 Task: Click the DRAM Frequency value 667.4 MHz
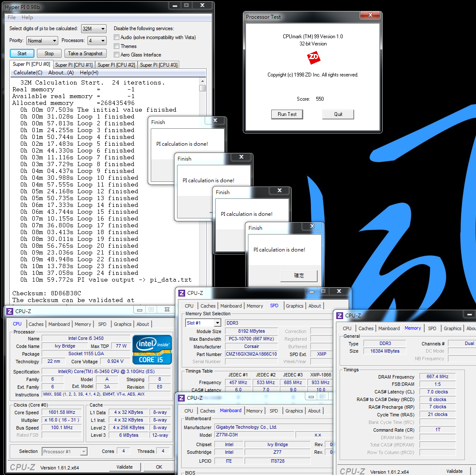(437, 376)
